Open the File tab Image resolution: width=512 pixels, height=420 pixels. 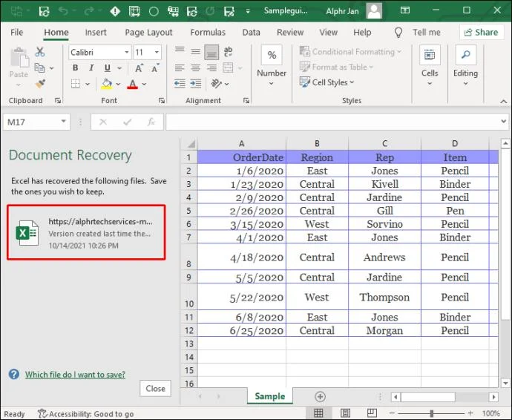coord(16,33)
